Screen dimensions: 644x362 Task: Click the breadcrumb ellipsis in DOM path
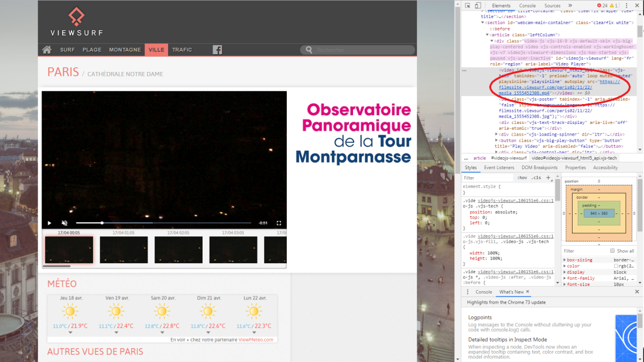point(466,158)
